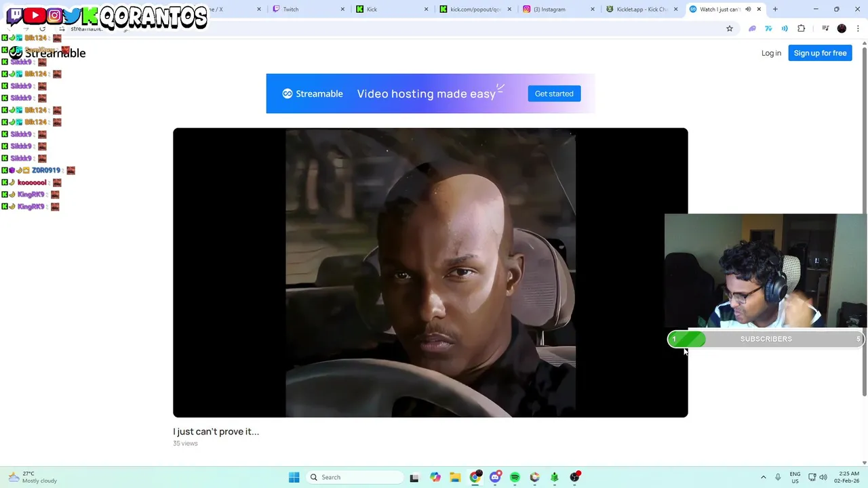Click Sign up for free button
This screenshot has width=868, height=488.
pos(820,53)
